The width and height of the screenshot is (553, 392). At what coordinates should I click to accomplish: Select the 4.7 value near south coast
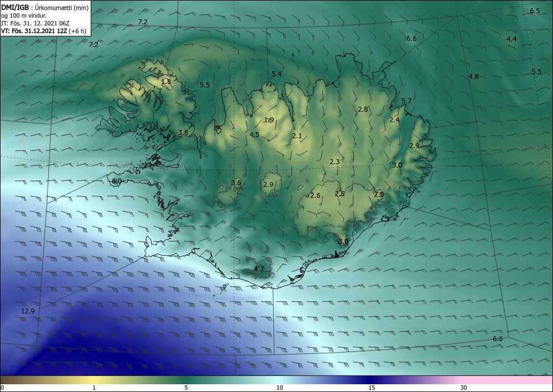[x=259, y=269]
